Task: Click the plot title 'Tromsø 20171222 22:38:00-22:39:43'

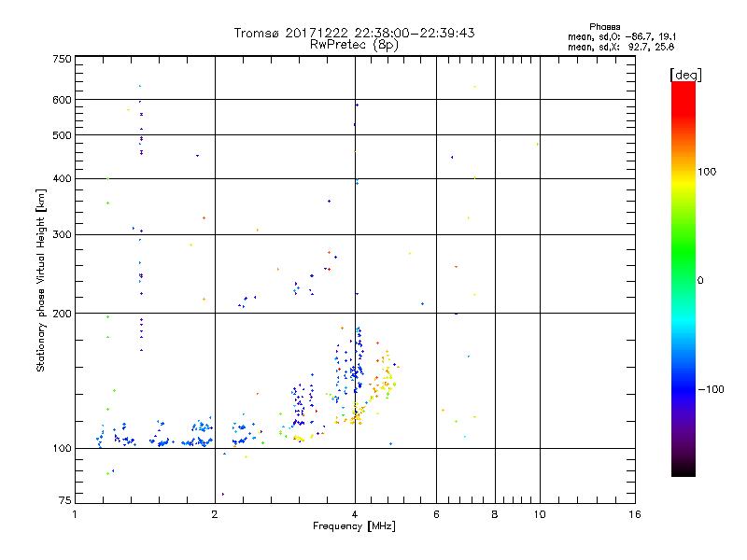Action: 354,33
